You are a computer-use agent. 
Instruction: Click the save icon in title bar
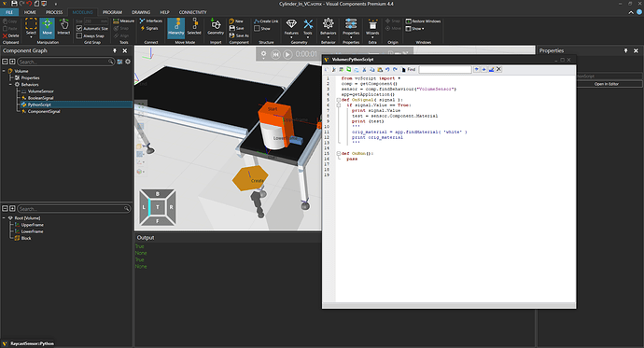click(14, 4)
